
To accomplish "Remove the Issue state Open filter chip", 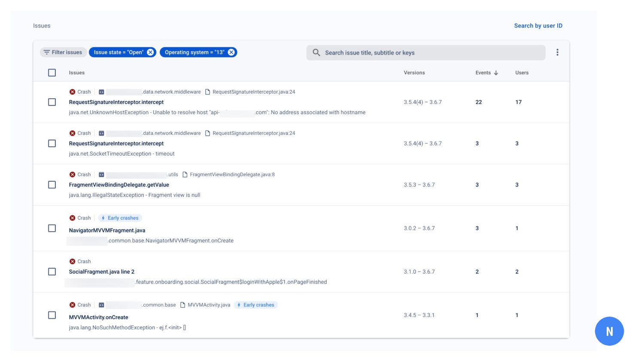I will pyautogui.click(x=150, y=52).
